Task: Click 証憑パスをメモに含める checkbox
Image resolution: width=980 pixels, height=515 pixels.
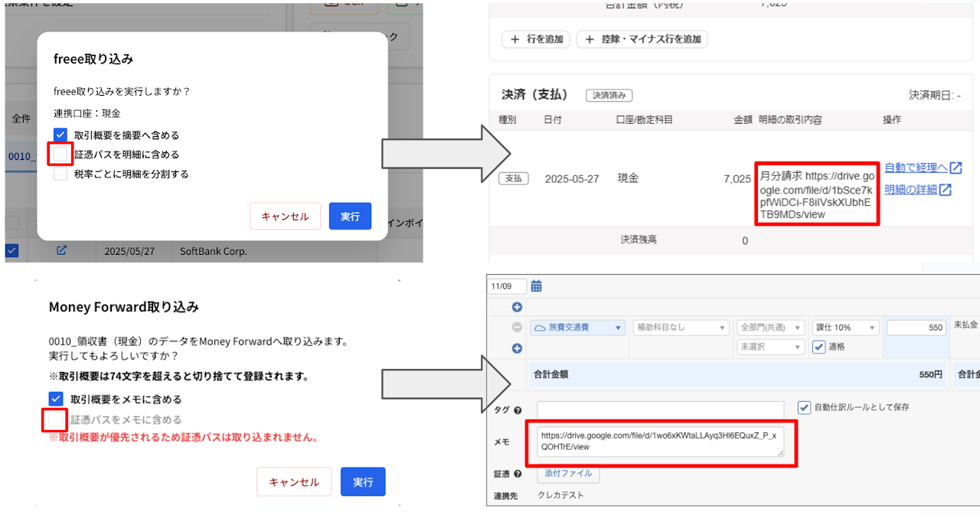Action: (55, 419)
